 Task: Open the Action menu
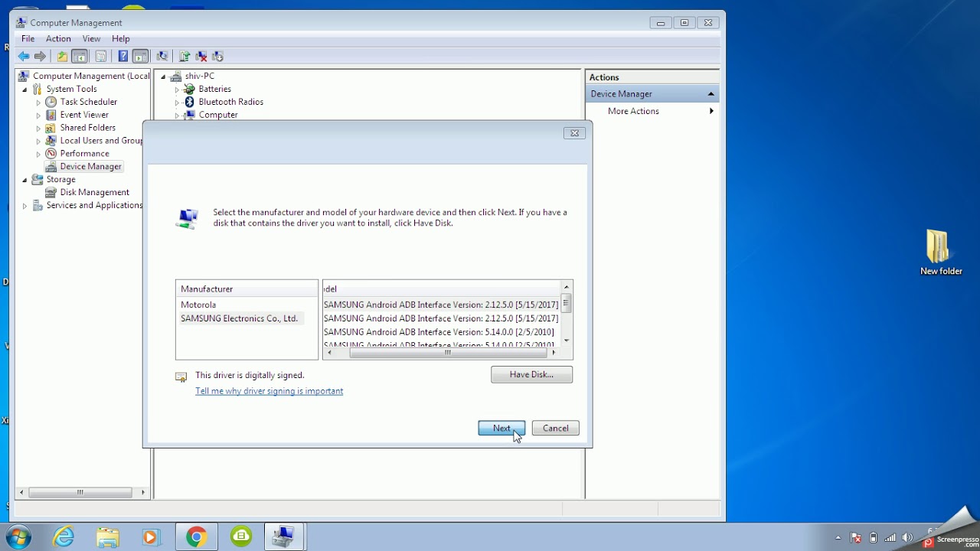click(x=58, y=38)
